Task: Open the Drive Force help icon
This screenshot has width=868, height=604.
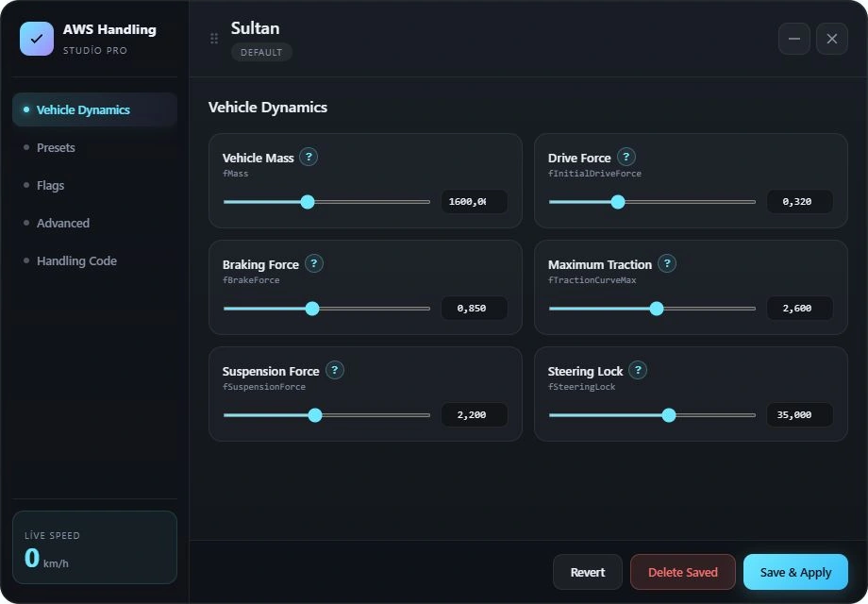Action: click(626, 158)
